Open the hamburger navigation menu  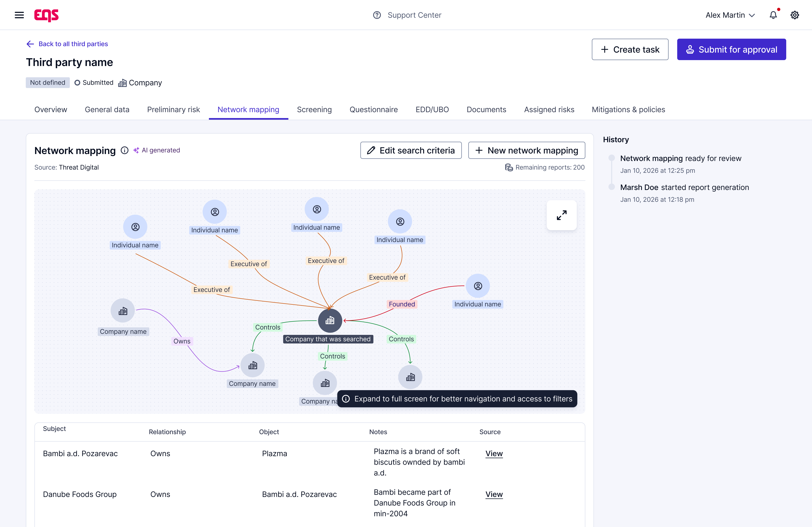(19, 15)
